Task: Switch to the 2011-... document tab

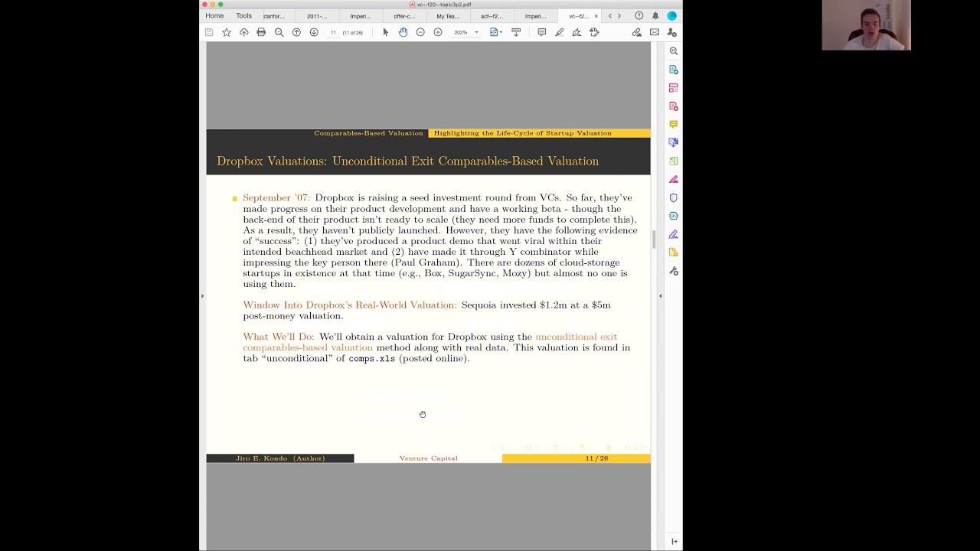Action: point(316,16)
